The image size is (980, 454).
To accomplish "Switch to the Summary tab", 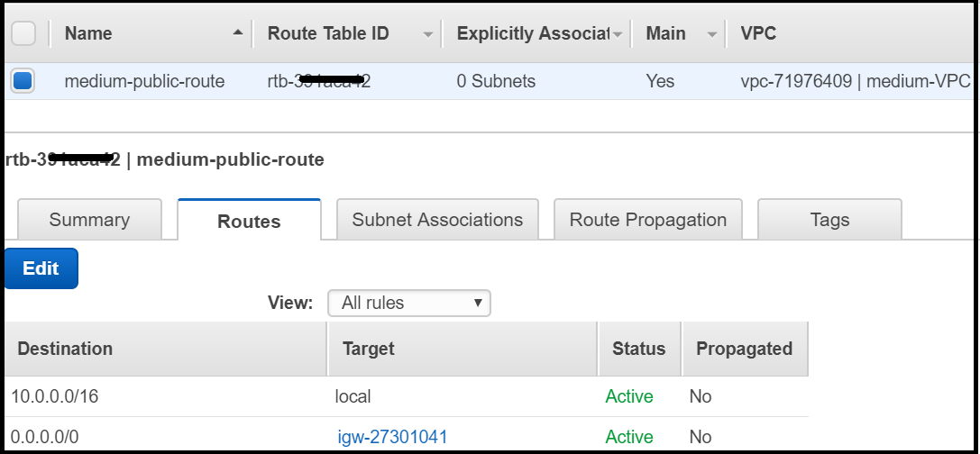I will (89, 220).
